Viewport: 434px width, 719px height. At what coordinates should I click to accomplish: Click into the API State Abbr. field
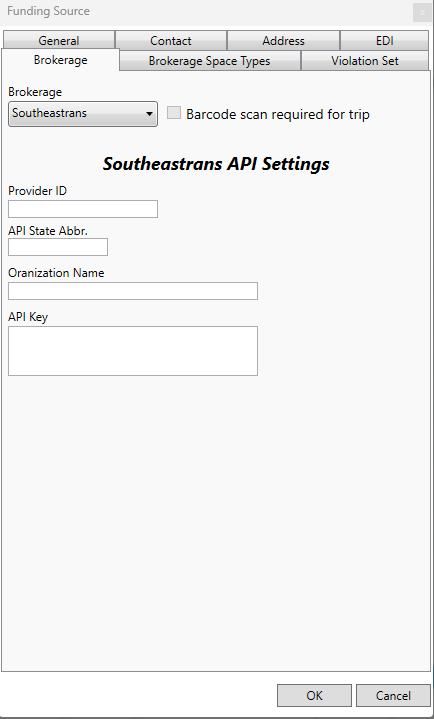(58, 247)
